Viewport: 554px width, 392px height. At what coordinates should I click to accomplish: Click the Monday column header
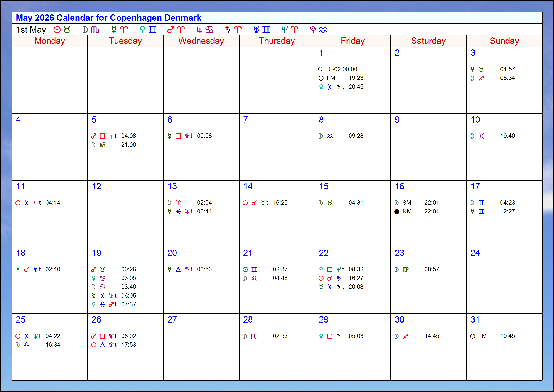pyautogui.click(x=50, y=41)
